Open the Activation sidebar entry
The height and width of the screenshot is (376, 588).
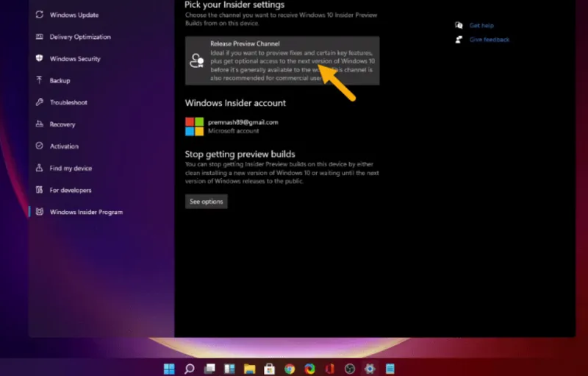point(64,146)
